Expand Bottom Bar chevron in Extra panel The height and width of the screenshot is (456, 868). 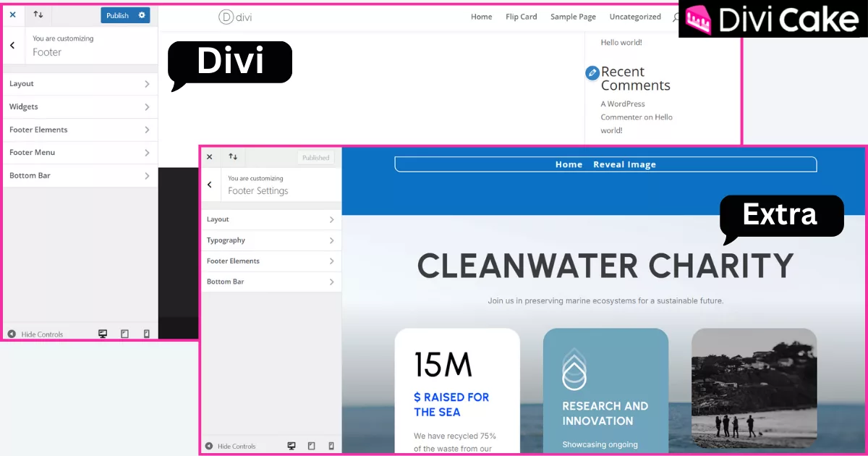click(332, 282)
